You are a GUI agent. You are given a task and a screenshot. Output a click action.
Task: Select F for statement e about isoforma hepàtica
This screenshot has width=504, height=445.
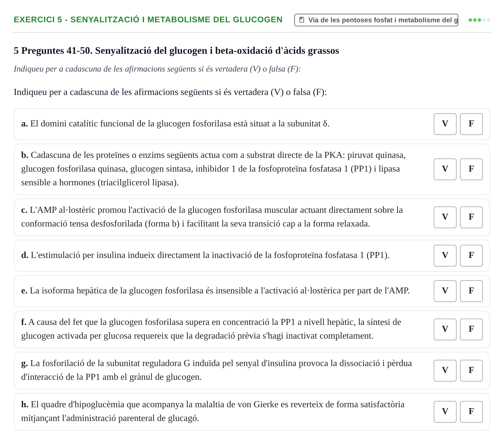471,291
